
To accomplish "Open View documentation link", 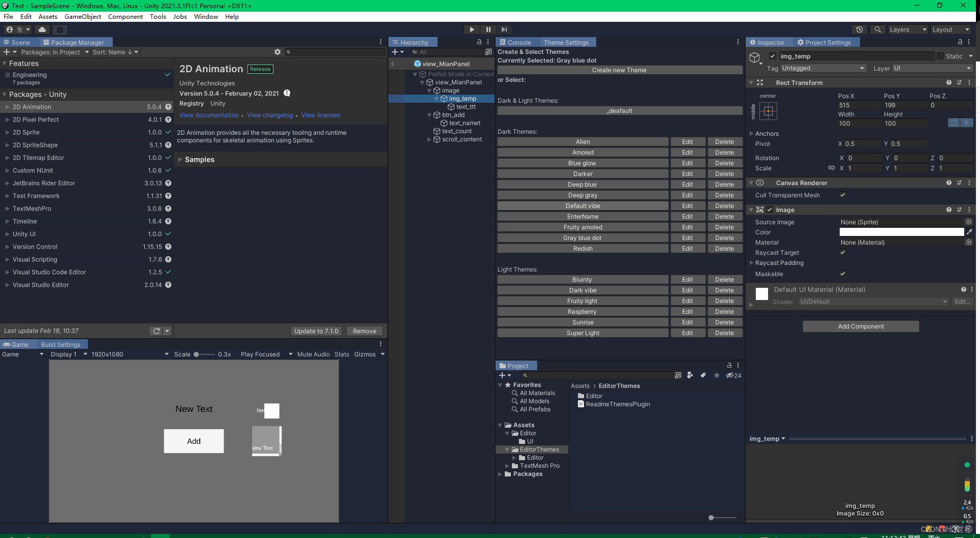I will click(209, 115).
